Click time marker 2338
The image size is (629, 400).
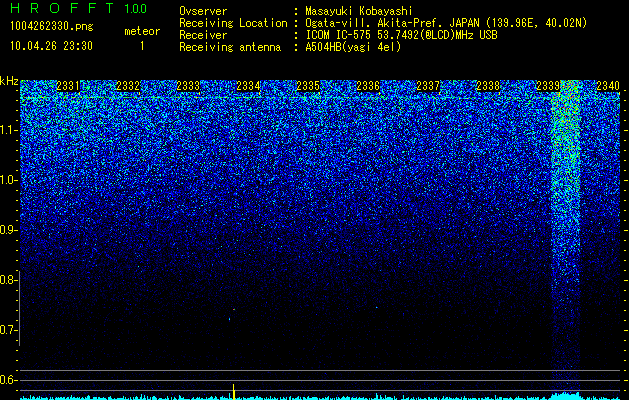click(488, 86)
